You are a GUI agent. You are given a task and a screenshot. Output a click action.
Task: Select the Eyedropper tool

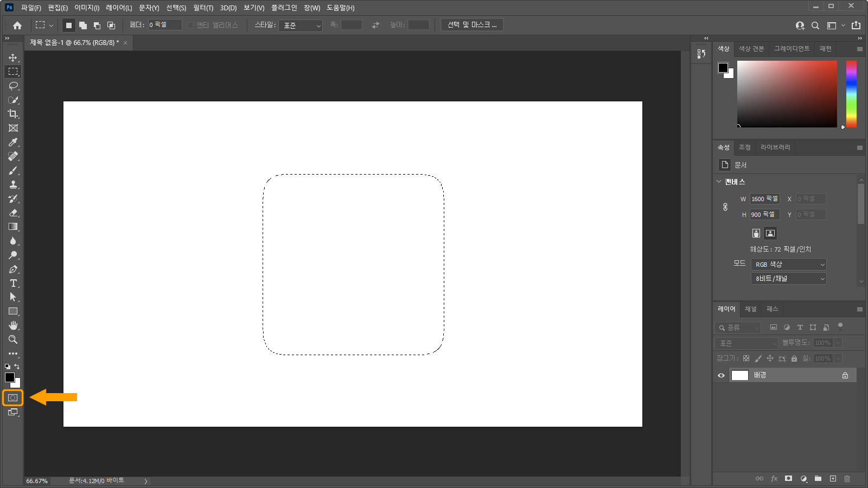(13, 142)
